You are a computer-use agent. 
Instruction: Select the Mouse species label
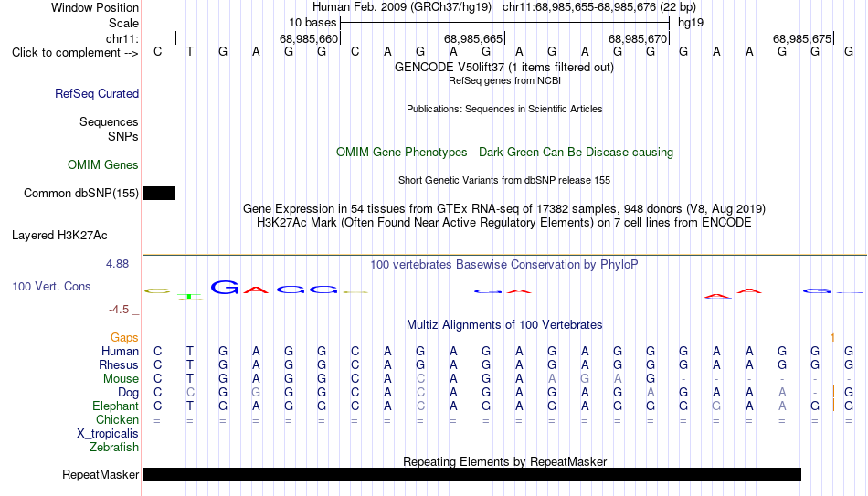point(122,379)
